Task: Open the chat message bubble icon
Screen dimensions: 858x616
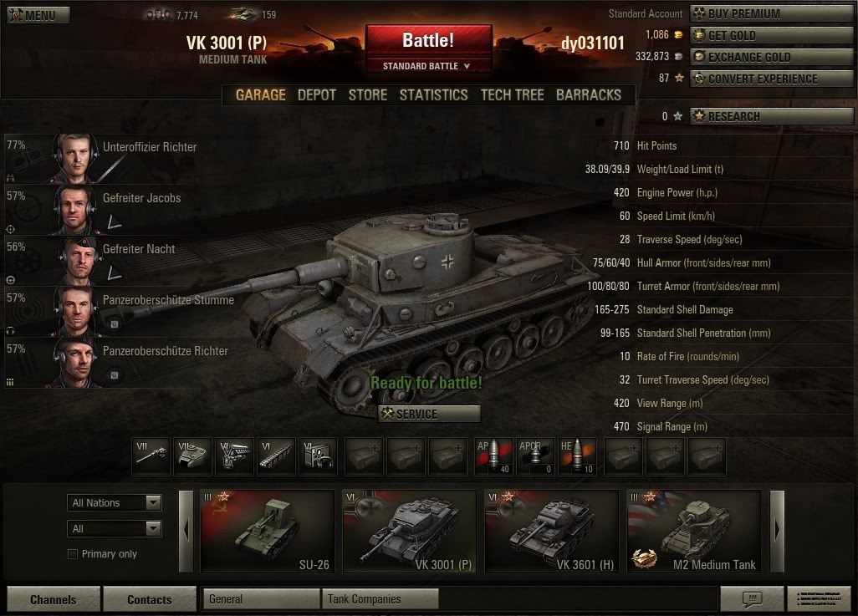Action: point(752,598)
